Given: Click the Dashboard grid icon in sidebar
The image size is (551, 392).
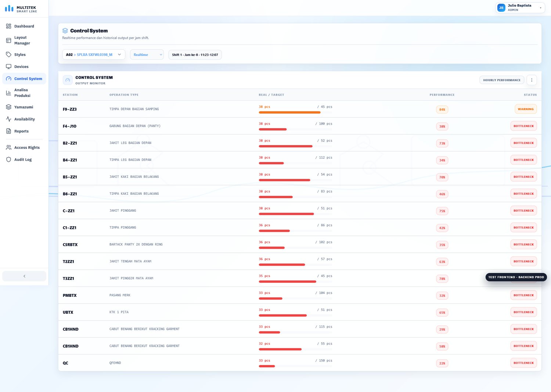Looking at the screenshot, I should [8, 26].
